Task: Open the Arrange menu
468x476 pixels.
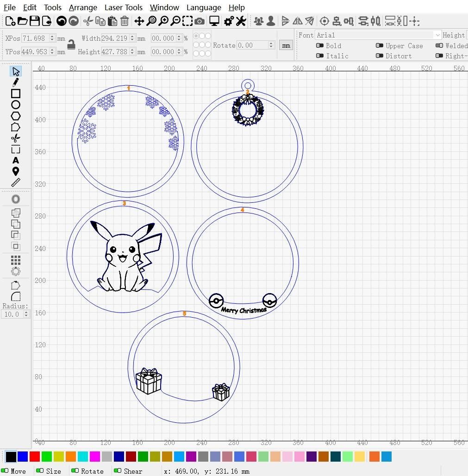Action: pos(83,7)
